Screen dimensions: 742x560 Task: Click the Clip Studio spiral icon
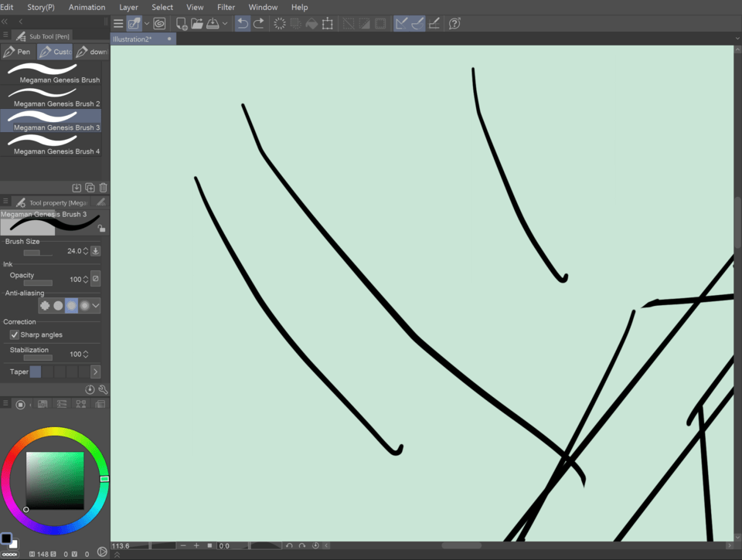click(x=159, y=23)
